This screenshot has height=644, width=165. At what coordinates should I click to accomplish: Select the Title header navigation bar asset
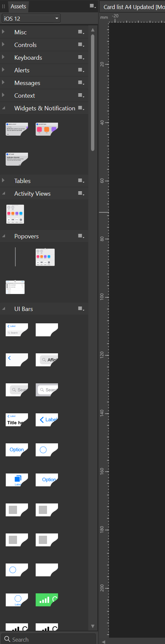coord(17,420)
